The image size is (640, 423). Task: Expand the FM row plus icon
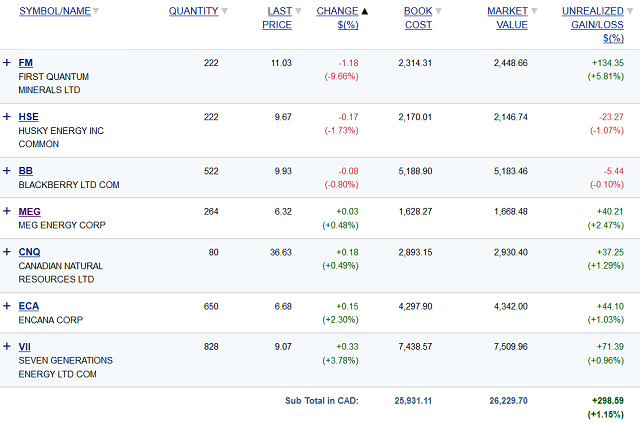point(7,63)
